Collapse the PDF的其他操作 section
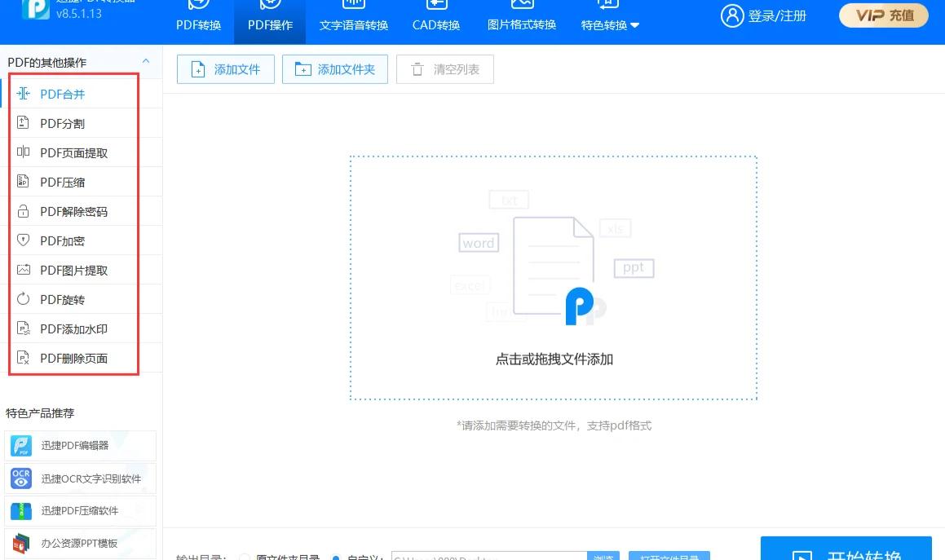 (x=145, y=61)
